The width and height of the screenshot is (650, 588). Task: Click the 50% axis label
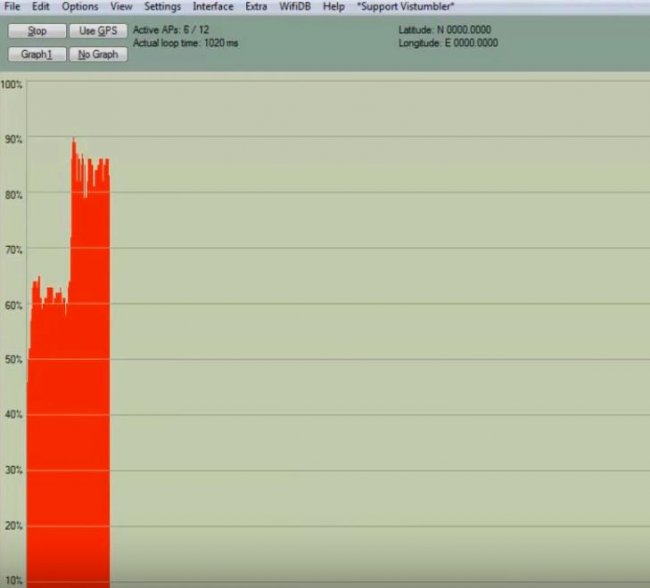coord(13,360)
